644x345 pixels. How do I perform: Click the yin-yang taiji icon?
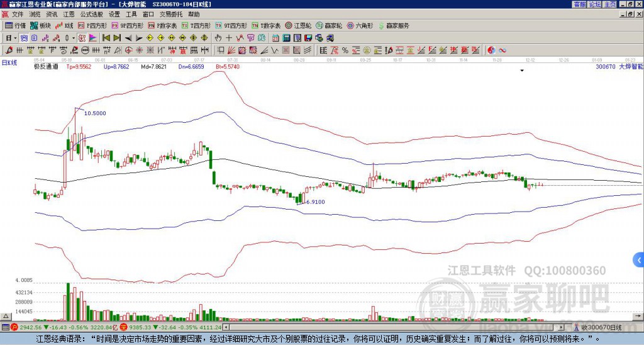491,50
